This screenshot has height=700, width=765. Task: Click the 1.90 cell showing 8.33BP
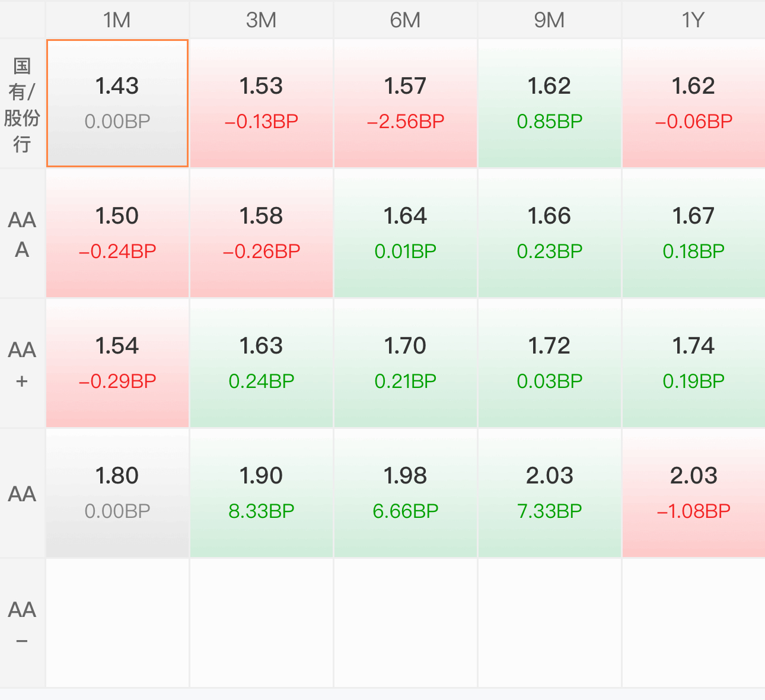click(262, 494)
